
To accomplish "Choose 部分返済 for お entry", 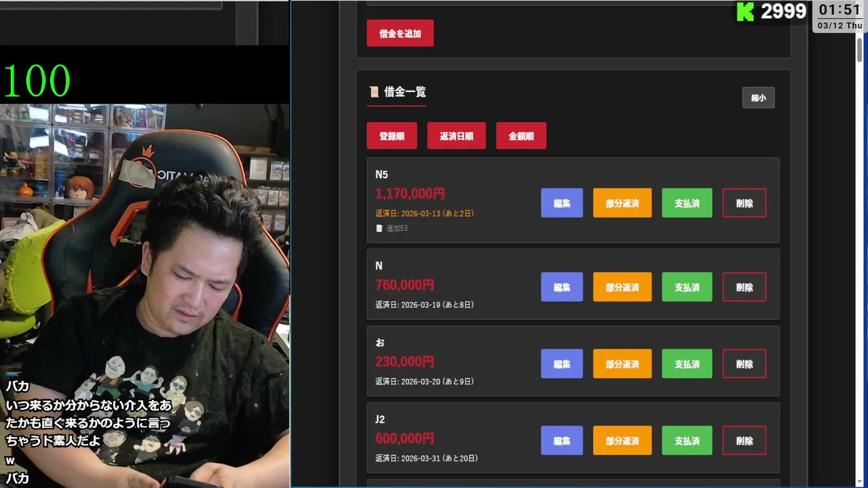I will [x=622, y=363].
